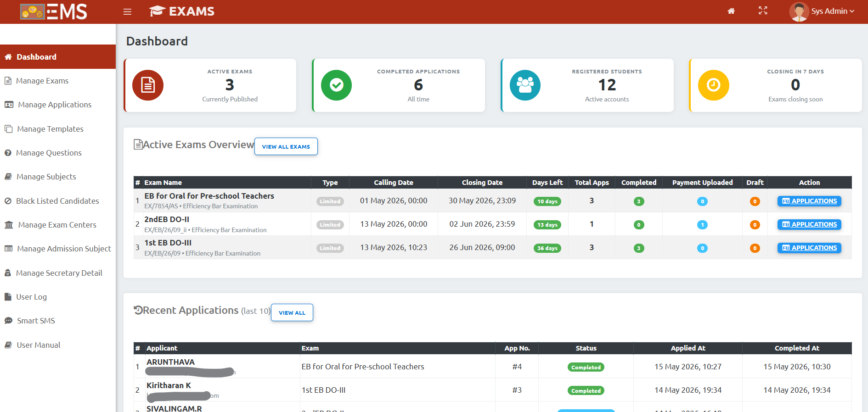Toggle the hamburger sidebar menu icon

127,11
